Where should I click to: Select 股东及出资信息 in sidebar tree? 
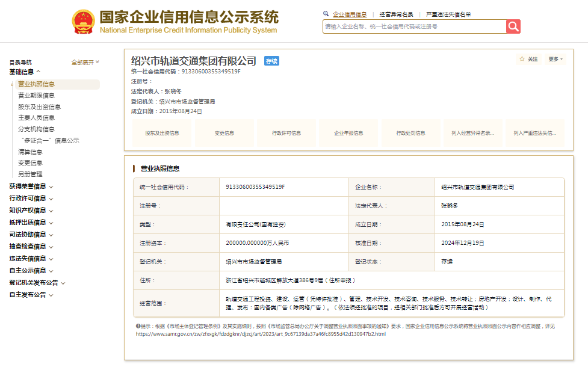(x=39, y=107)
